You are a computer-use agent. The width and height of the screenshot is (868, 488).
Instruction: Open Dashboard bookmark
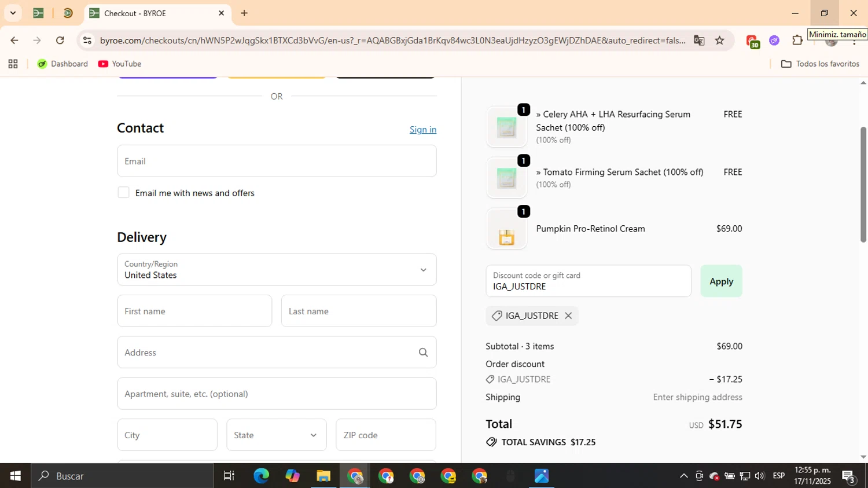coord(62,64)
